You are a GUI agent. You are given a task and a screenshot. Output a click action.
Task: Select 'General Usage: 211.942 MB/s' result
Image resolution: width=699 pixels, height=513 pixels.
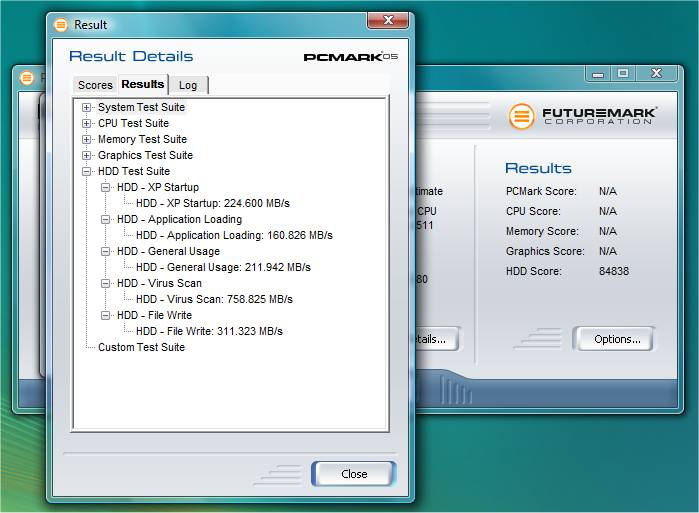coord(223,267)
